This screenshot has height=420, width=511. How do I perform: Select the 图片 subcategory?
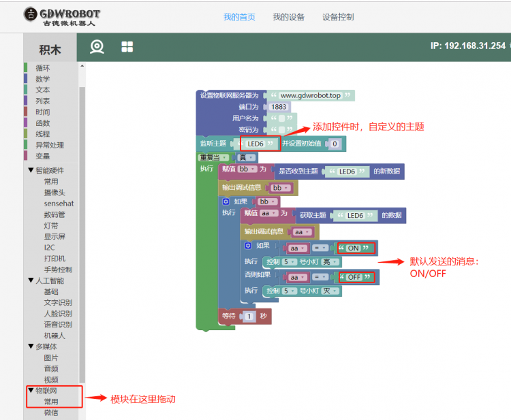tap(51, 358)
